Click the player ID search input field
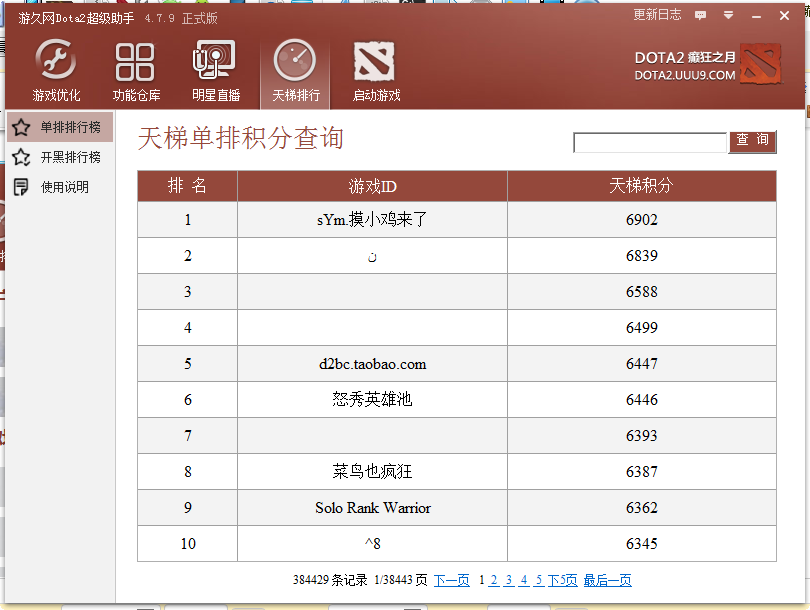This screenshot has height=610, width=810. (x=649, y=142)
